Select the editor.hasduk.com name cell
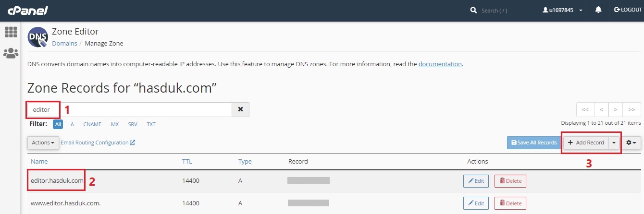 58,181
